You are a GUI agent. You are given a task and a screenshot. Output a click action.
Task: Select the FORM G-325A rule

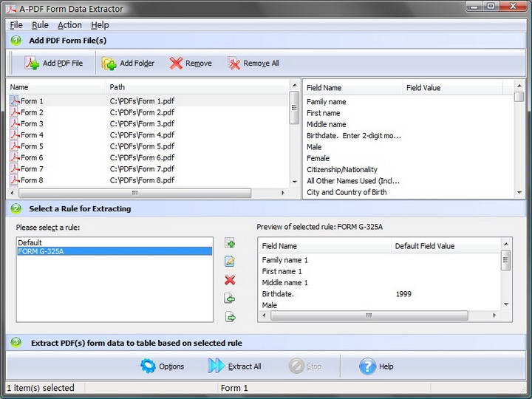(x=115, y=251)
